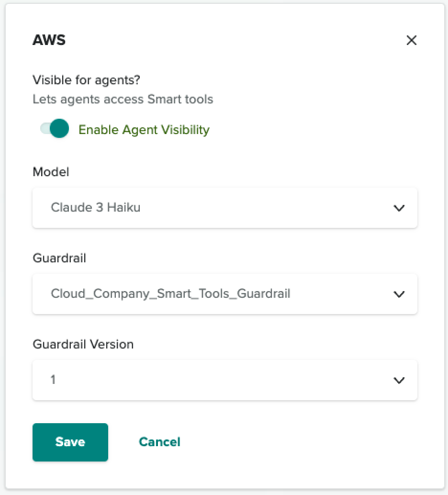Close the AWS dialog with the X icon
The width and height of the screenshot is (448, 495).
tap(411, 41)
